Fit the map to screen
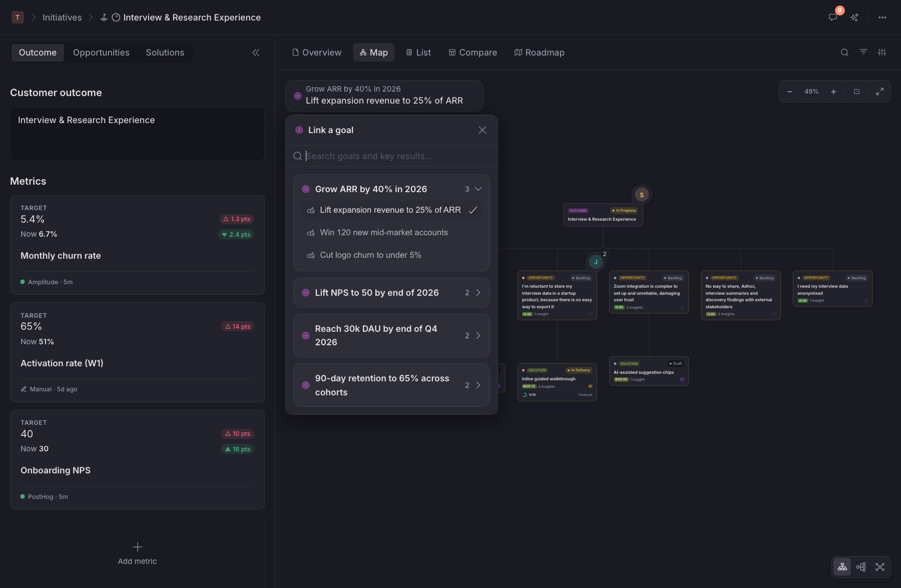901x588 pixels. click(856, 92)
